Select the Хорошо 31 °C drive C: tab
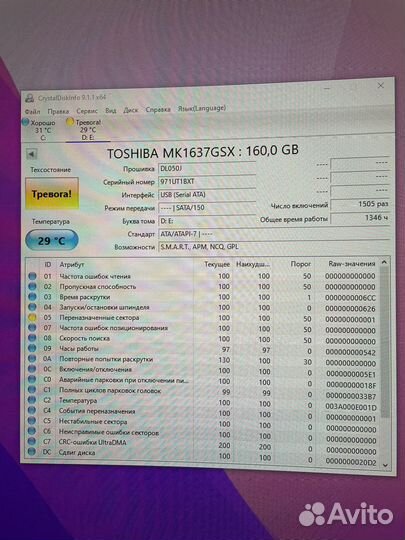405x540 pixels. point(39,130)
